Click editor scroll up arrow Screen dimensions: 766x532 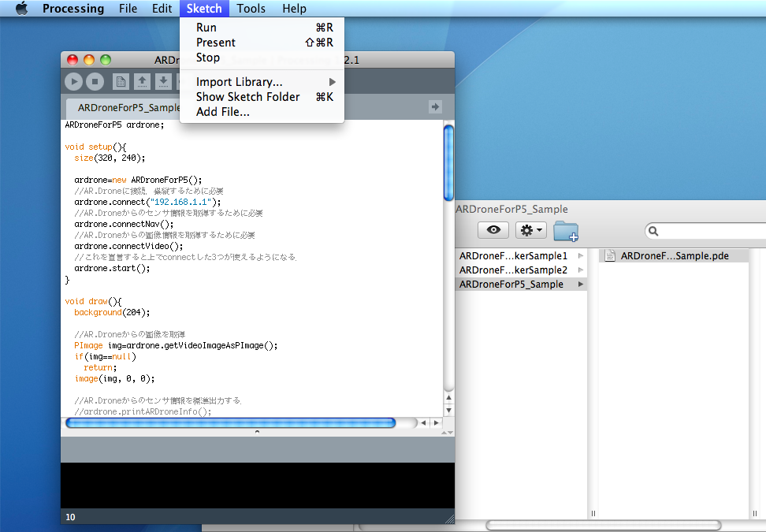(448, 398)
